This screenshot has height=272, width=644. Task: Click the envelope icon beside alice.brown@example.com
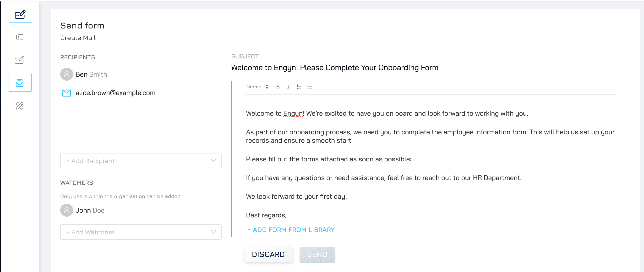[66, 93]
